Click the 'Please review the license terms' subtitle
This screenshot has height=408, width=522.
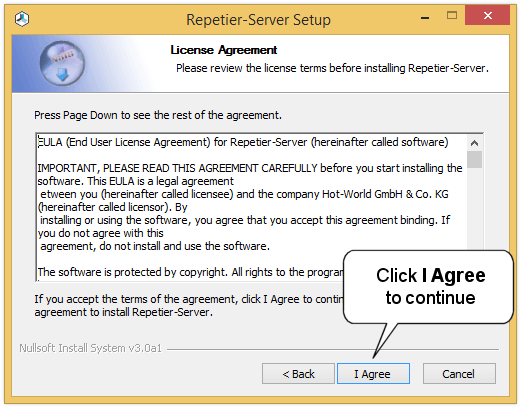[332, 68]
